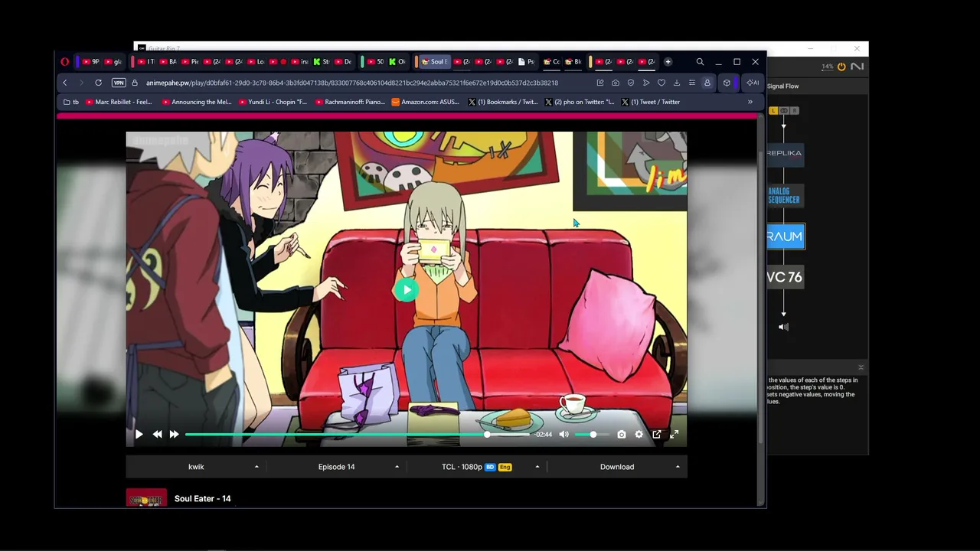The image size is (980, 551).
Task: Switch to the 9P YouTube tab
Action: tap(90, 62)
